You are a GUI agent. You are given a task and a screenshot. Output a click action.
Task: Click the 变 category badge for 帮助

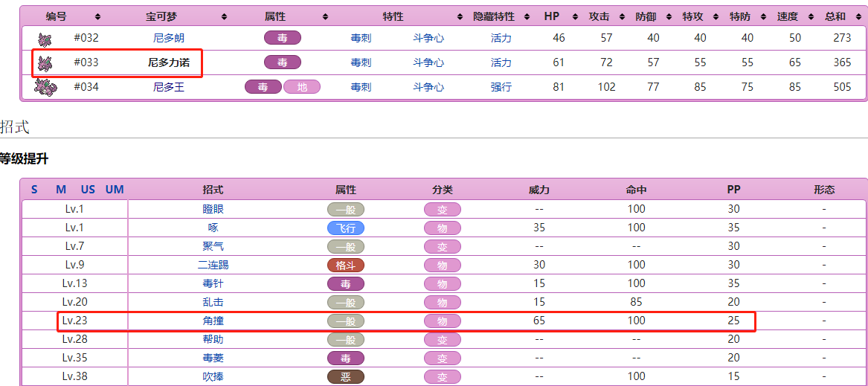(x=443, y=339)
